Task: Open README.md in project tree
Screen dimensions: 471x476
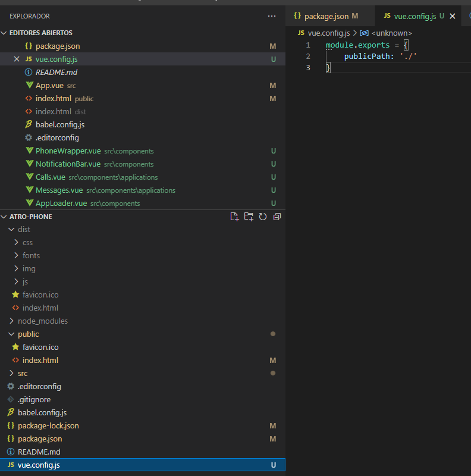Action: pos(143,452)
